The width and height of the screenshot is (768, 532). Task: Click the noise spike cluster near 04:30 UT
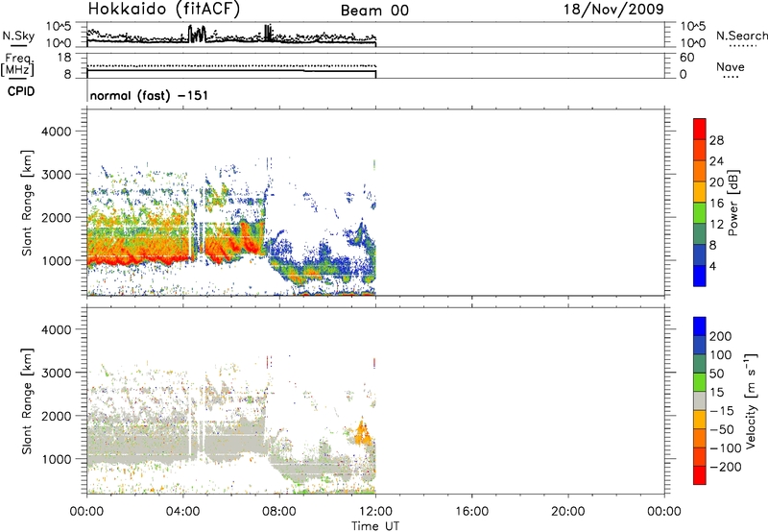click(197, 35)
